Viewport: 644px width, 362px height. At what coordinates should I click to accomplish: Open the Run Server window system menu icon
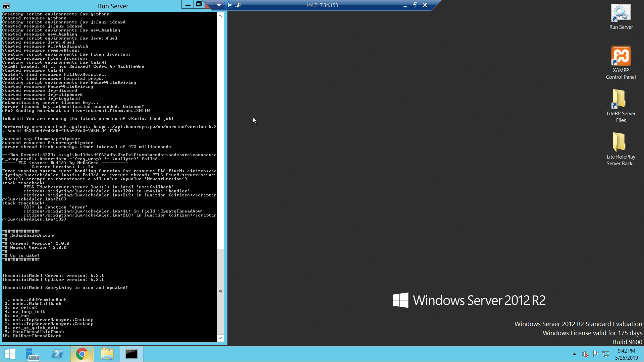click(6, 6)
